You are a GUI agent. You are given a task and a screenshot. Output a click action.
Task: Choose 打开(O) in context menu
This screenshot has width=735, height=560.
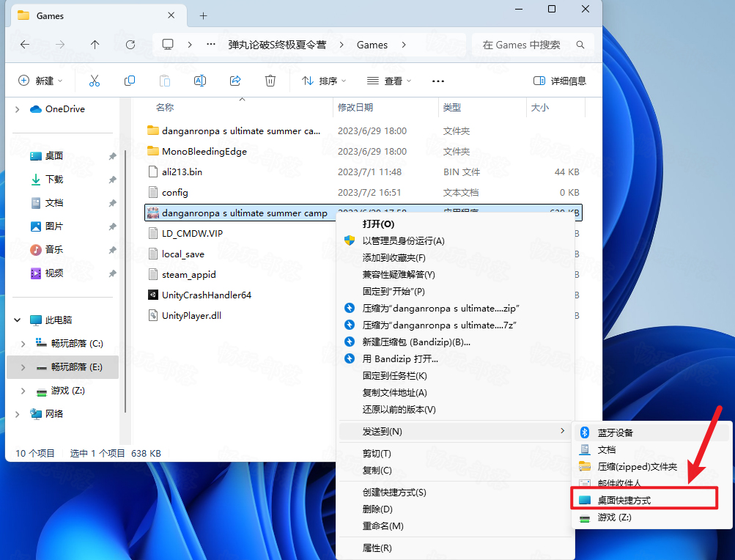pos(456,224)
